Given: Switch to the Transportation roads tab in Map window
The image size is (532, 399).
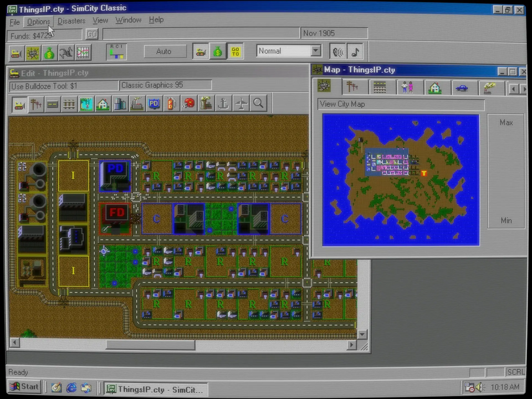Looking at the screenshot, I should pos(380,87).
